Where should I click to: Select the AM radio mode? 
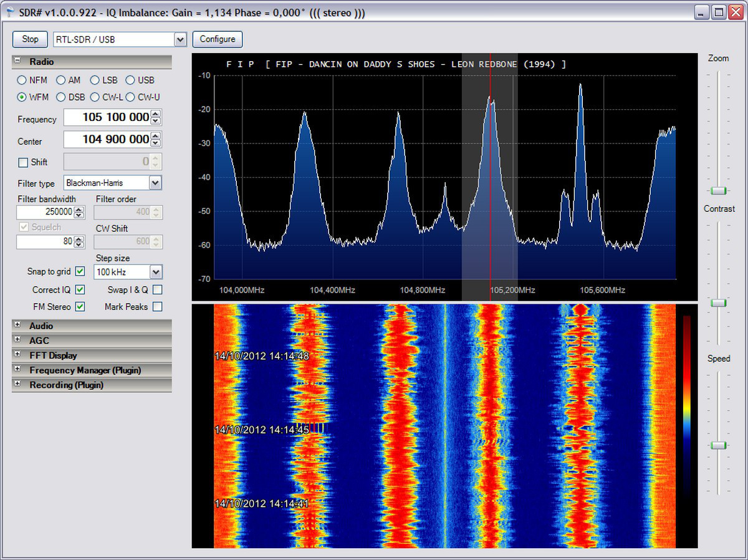tap(61, 80)
